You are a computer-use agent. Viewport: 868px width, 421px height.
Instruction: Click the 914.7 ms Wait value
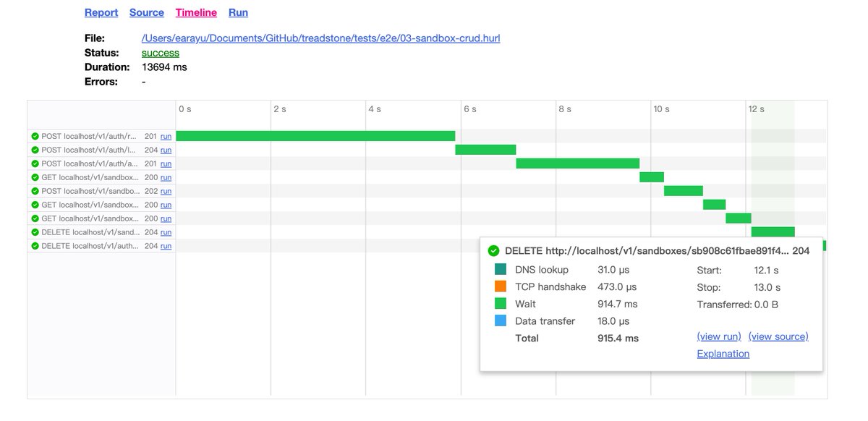(618, 304)
